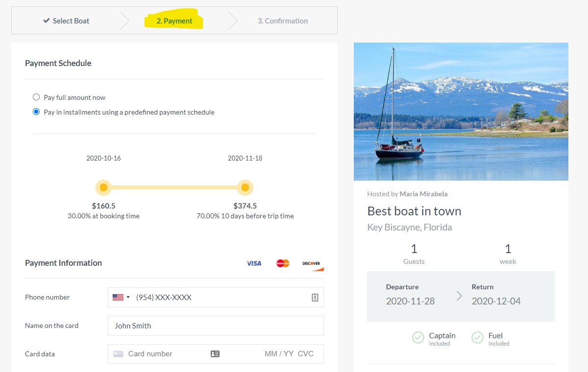Select Pay in installments radio button
Image resolution: width=588 pixels, height=372 pixels.
click(36, 112)
